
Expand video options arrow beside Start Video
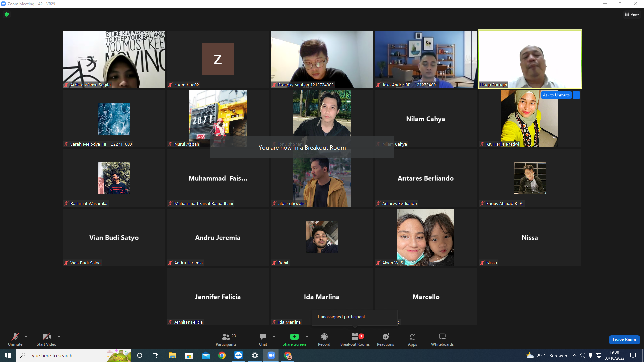pyautogui.click(x=59, y=337)
